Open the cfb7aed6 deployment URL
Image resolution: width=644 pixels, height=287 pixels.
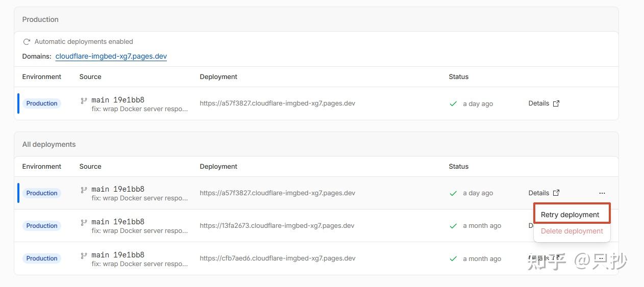[x=278, y=258]
